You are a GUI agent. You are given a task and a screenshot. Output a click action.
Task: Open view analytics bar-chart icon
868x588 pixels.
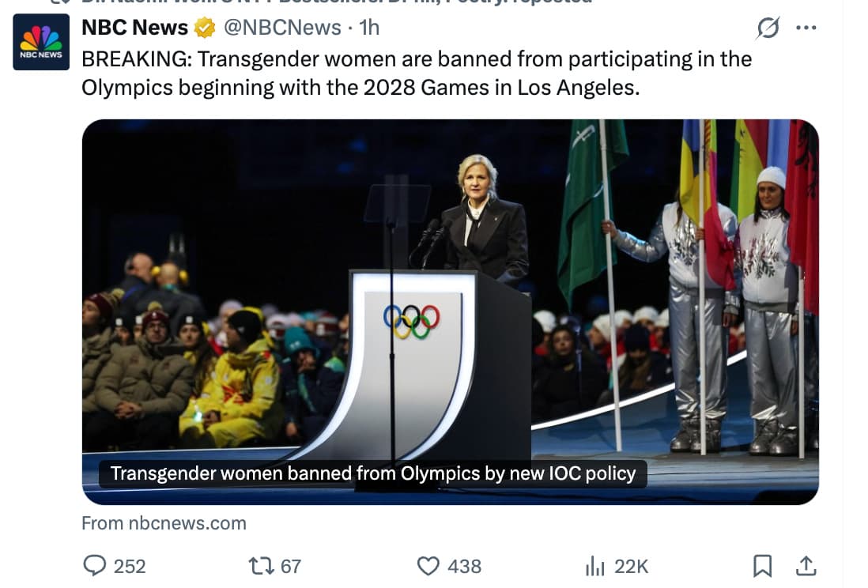tap(594, 566)
